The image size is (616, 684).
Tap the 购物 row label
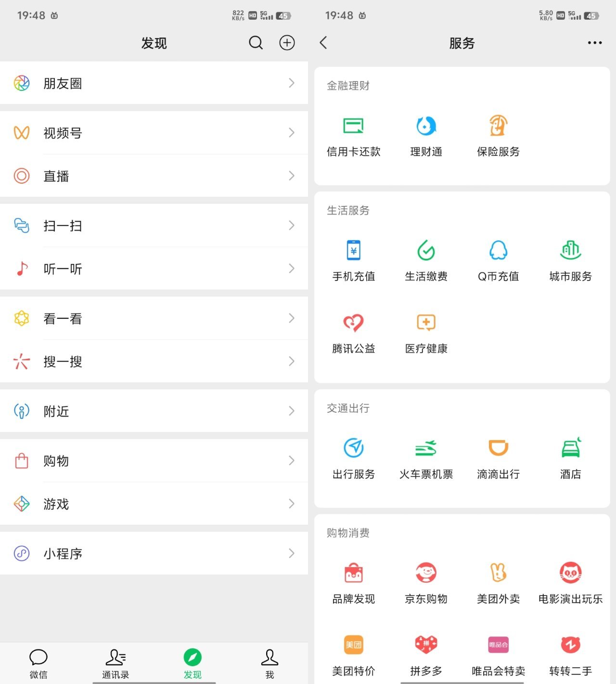click(56, 461)
